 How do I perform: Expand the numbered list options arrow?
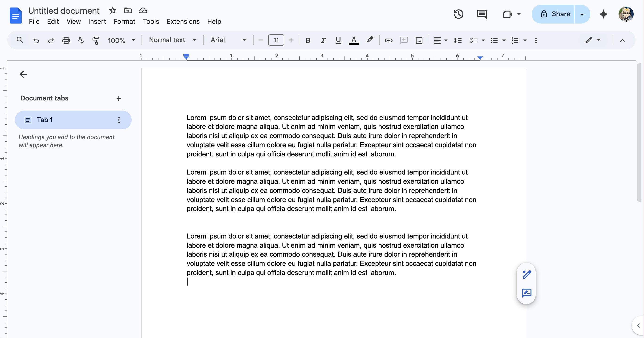click(x=525, y=40)
